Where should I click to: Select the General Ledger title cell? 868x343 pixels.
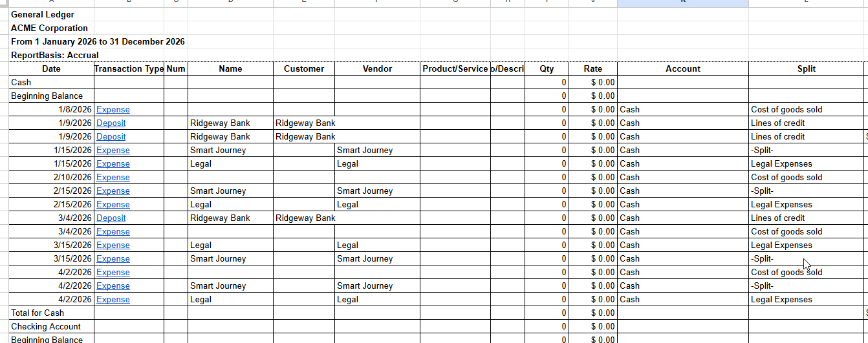click(x=43, y=14)
